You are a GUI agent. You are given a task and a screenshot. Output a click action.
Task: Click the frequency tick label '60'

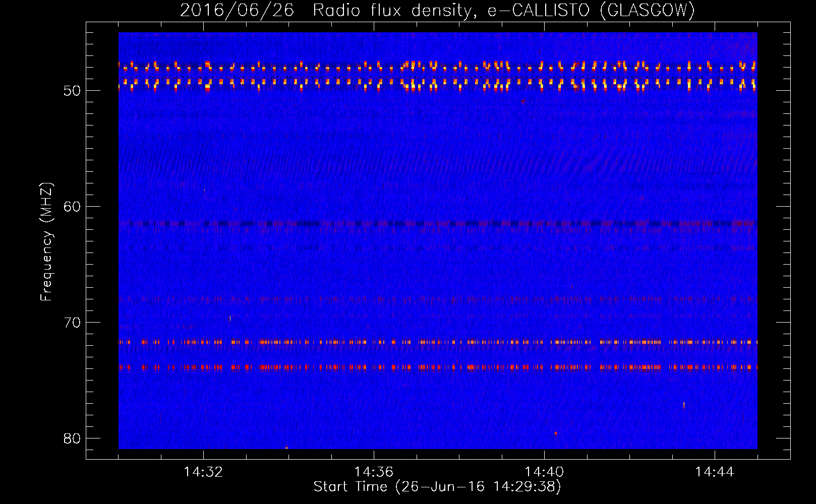[72, 207]
